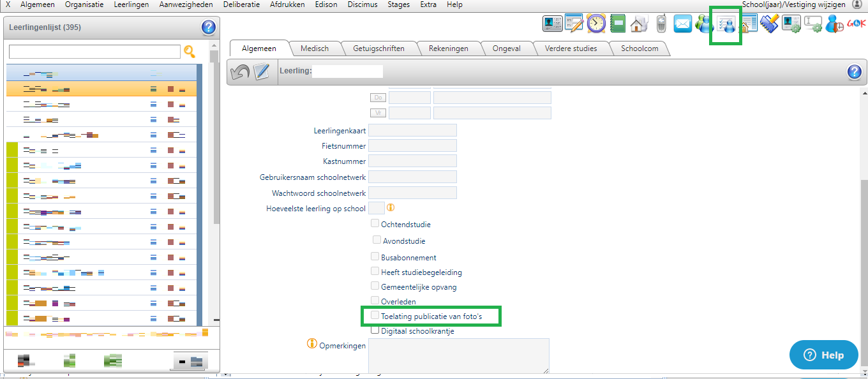Toggle the Ochtendstudie checkbox
The width and height of the screenshot is (868, 379).
[375, 223]
